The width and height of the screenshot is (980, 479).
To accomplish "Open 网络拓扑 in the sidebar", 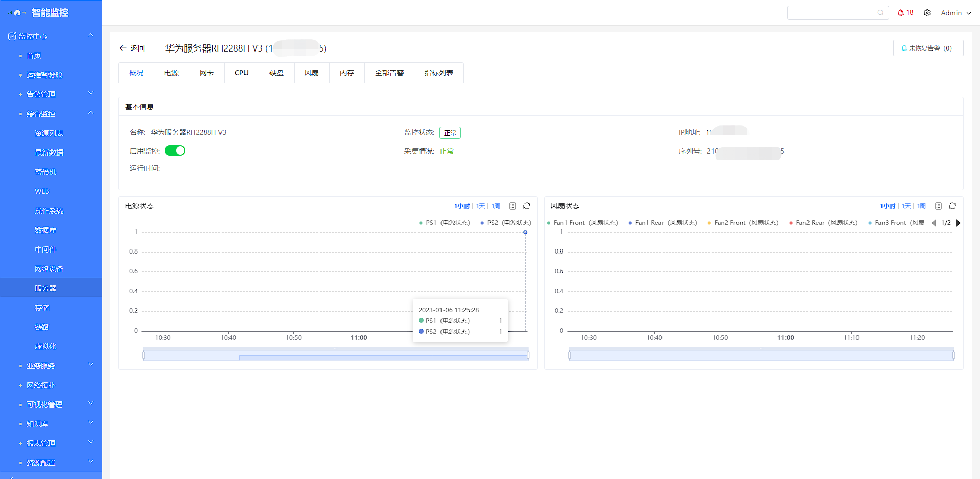I will (41, 385).
